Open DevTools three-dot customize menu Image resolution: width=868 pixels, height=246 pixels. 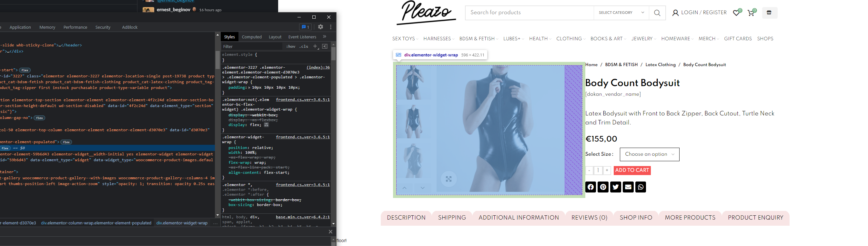331,27
